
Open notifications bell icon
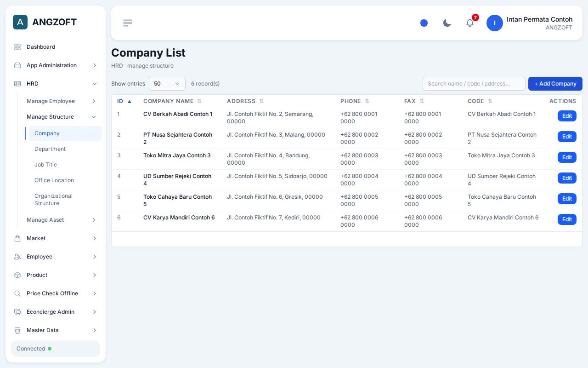click(x=470, y=23)
